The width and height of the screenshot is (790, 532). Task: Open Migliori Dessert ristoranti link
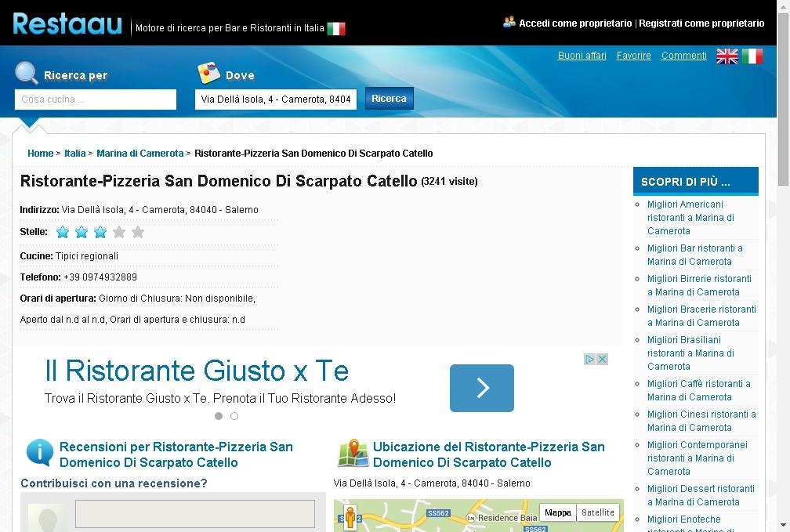click(x=701, y=495)
